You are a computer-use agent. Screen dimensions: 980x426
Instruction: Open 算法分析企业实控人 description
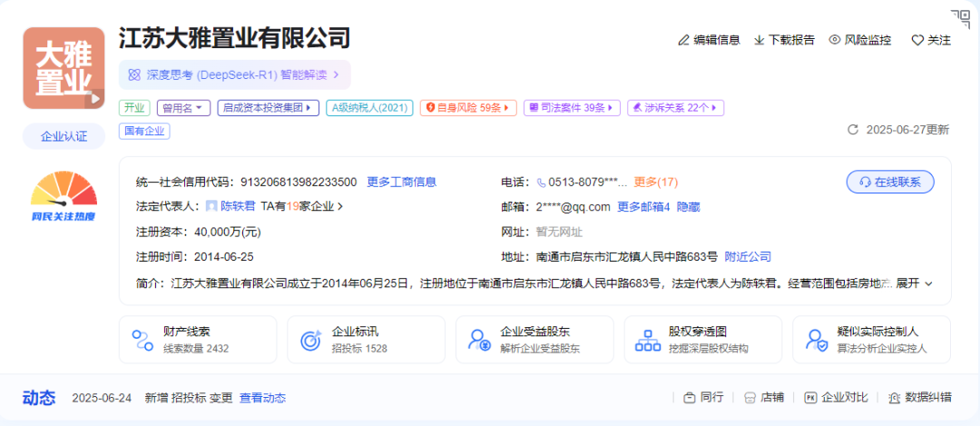click(882, 349)
